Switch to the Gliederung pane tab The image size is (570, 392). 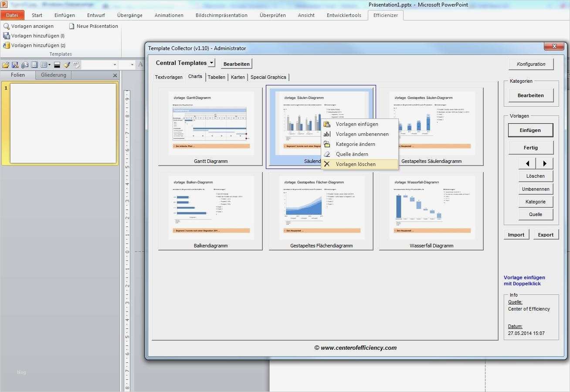click(x=54, y=75)
